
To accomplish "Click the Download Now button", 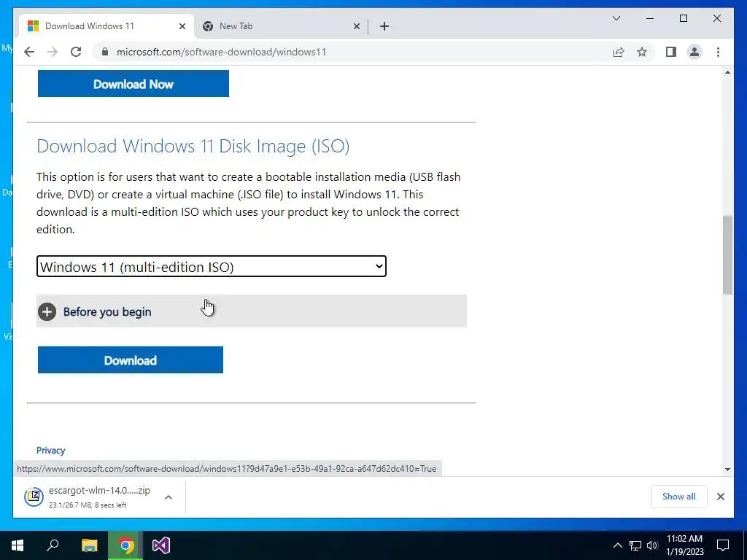I will pos(133,83).
